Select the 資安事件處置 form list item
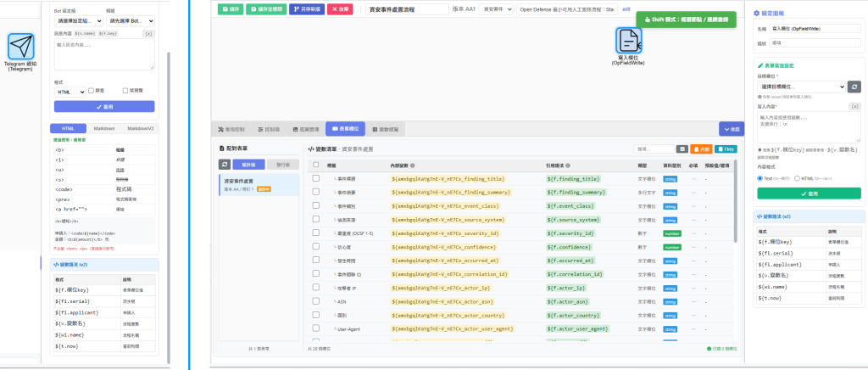This screenshot has height=370, width=868. pos(259,185)
